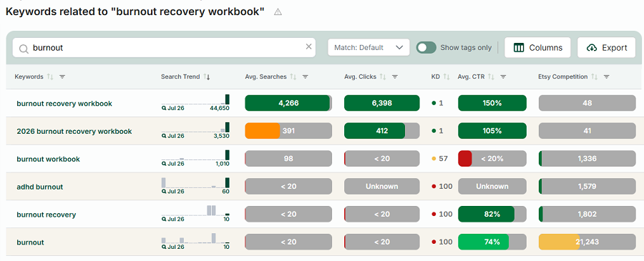Click into the burnout search field
The height and width of the screenshot is (261, 644).
tap(164, 48)
